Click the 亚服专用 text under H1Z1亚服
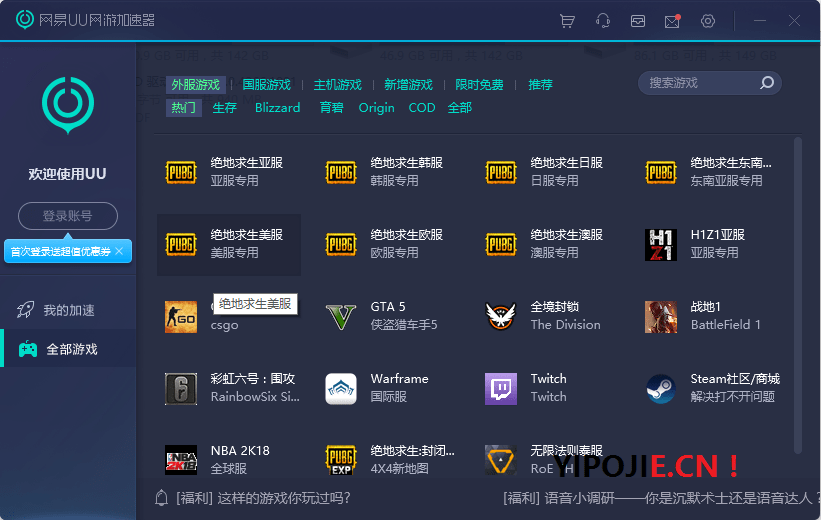The image size is (821, 520). pyautogui.click(x=715, y=252)
